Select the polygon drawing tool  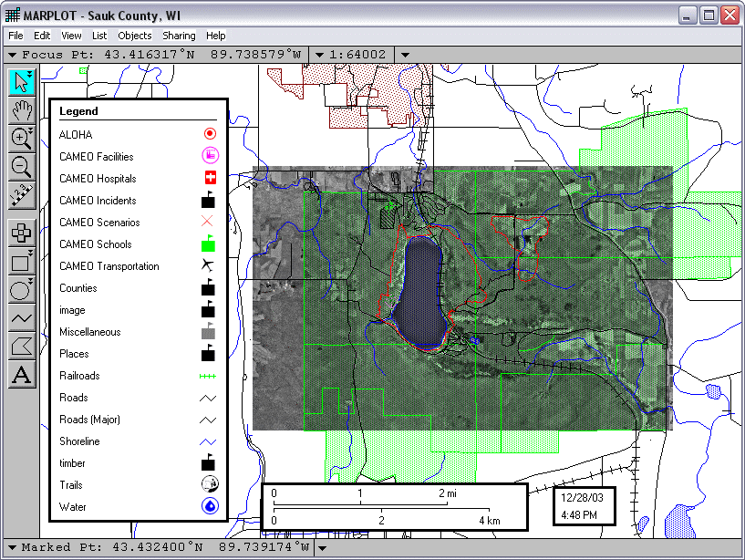click(x=22, y=347)
